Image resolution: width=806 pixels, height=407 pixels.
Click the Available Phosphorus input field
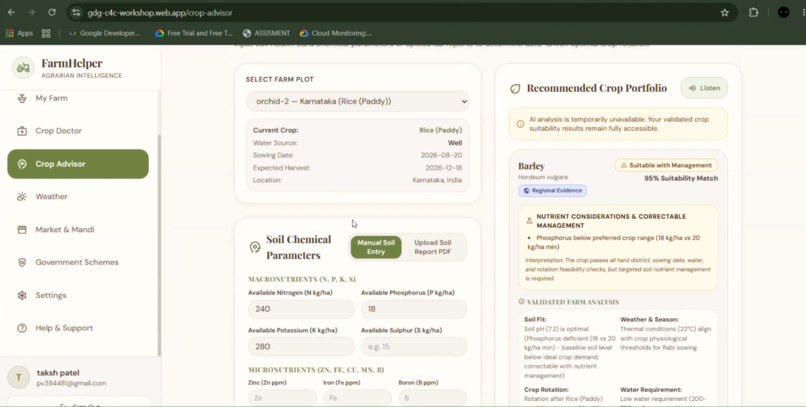click(414, 309)
